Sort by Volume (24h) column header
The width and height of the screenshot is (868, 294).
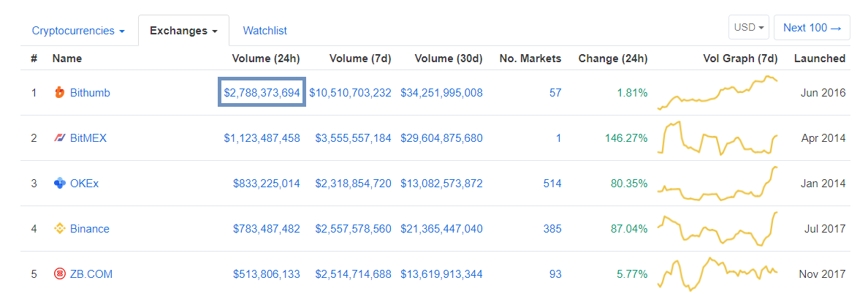(266, 59)
